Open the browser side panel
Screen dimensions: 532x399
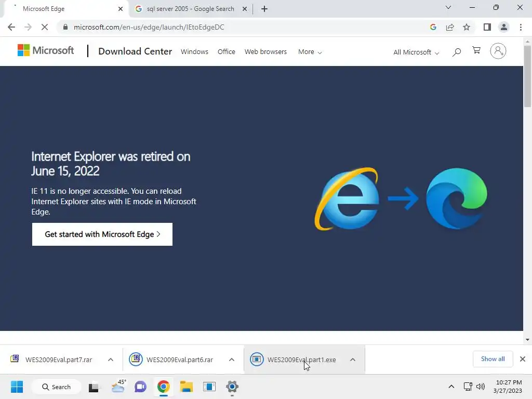[487, 27]
